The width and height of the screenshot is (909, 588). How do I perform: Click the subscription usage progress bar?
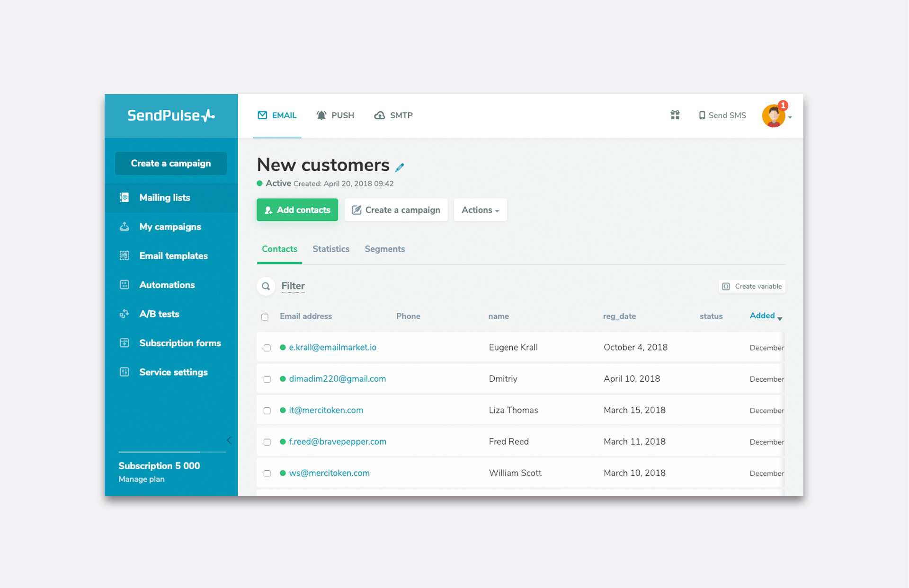pos(172,452)
